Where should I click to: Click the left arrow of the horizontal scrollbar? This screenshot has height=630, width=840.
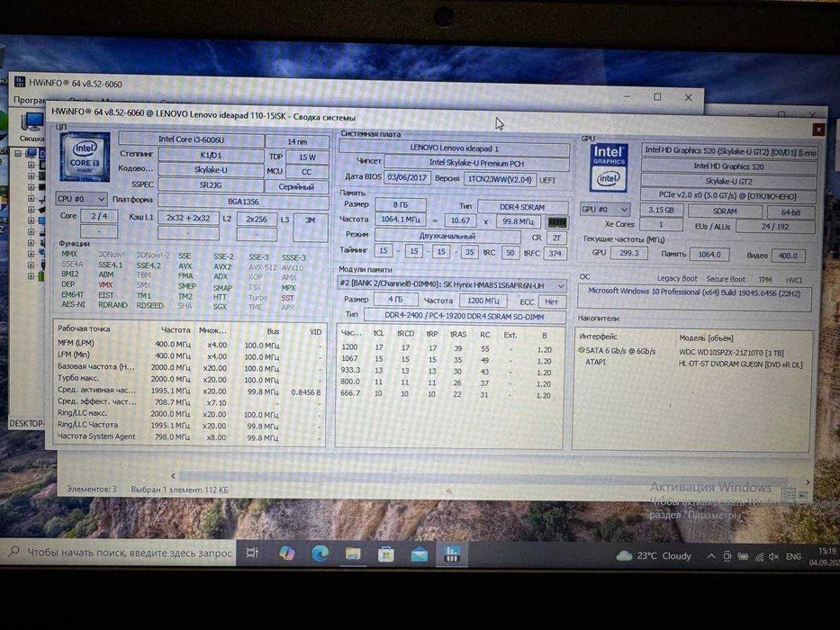click(173, 475)
